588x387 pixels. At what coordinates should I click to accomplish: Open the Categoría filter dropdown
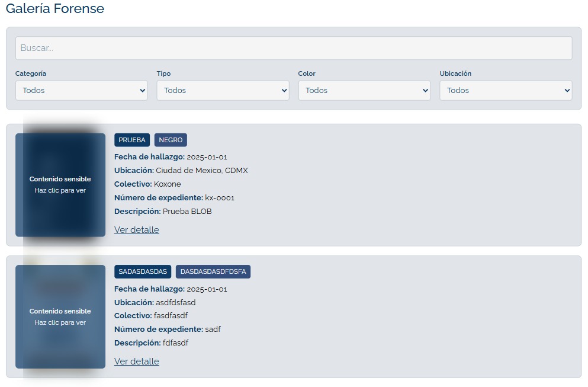point(81,90)
